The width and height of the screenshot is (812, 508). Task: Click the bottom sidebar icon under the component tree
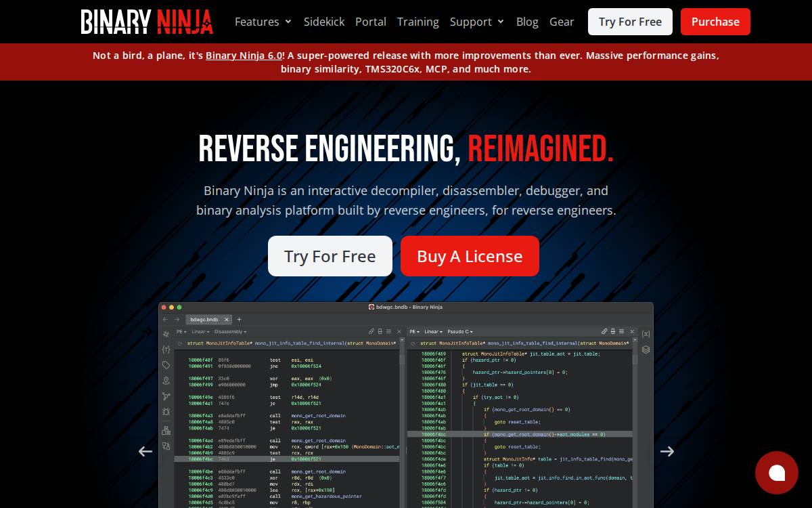pos(166,446)
